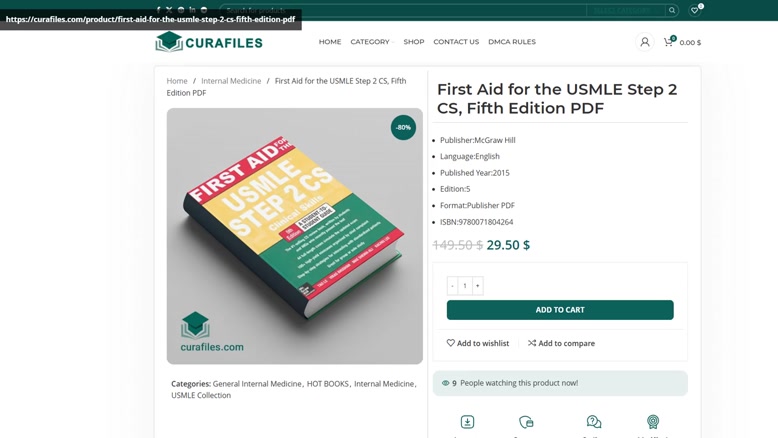The width and height of the screenshot is (778, 438).
Task: Expand the Category menu dropdown
Action: 372,42
